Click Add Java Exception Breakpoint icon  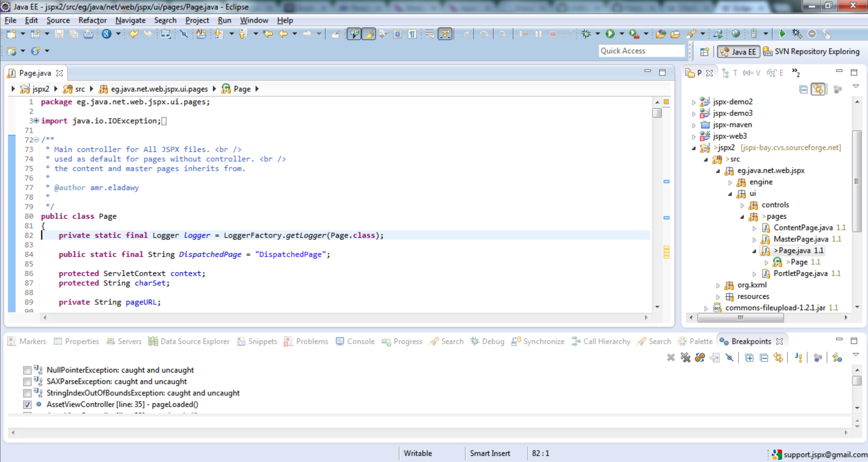(x=798, y=358)
